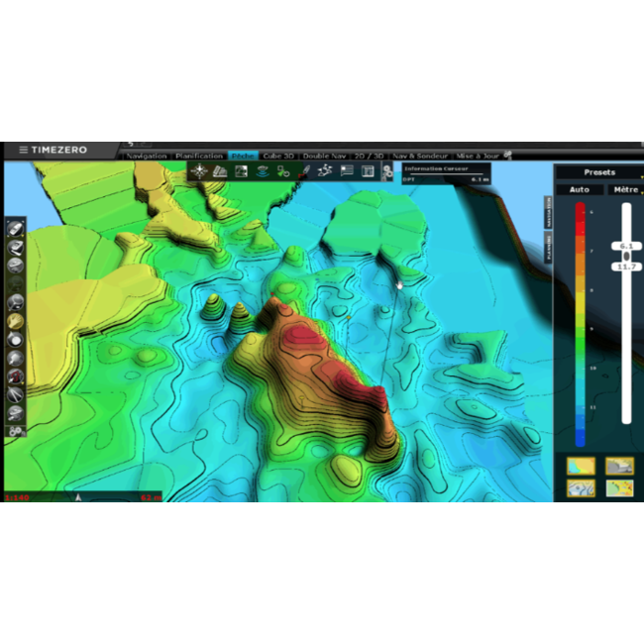Click the pen marks icon in the top ribbon
The image size is (644, 644).
coord(304,171)
